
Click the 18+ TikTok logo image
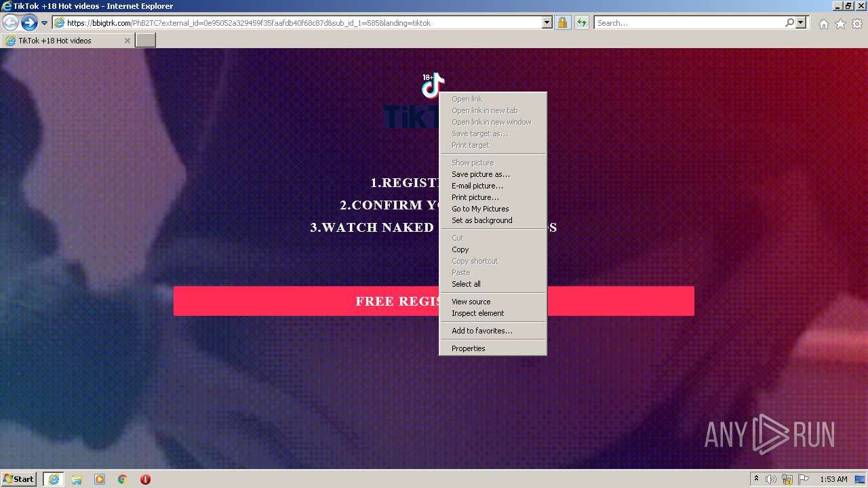point(433,85)
